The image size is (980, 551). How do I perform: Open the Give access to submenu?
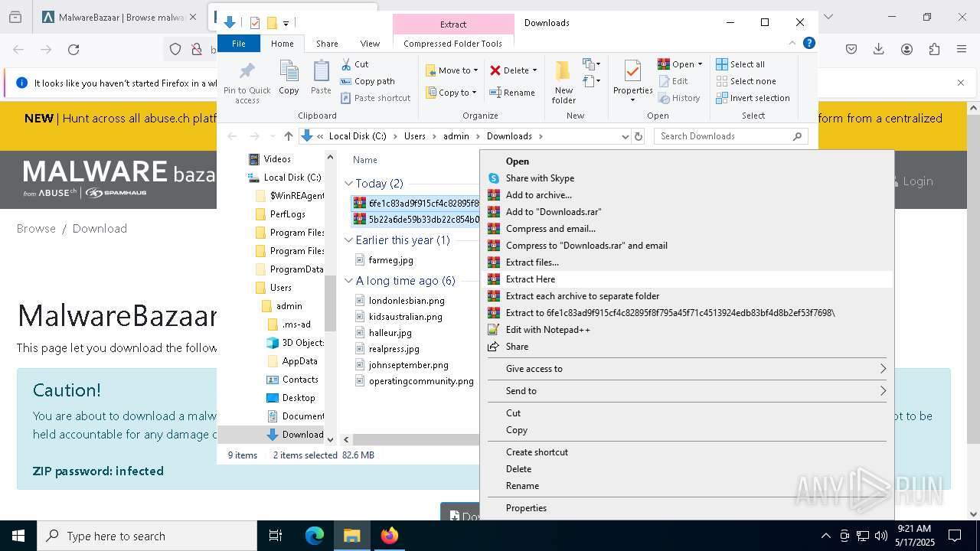click(687, 369)
